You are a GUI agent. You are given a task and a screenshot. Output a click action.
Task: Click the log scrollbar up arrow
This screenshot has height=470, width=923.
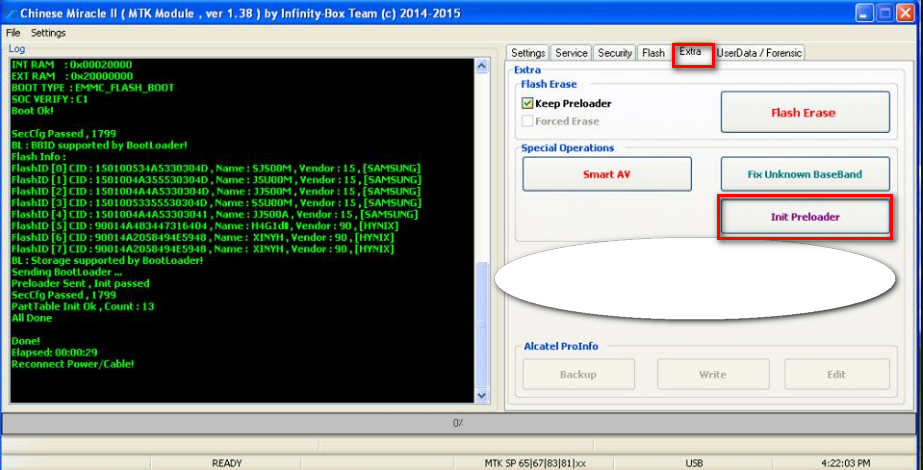click(482, 65)
